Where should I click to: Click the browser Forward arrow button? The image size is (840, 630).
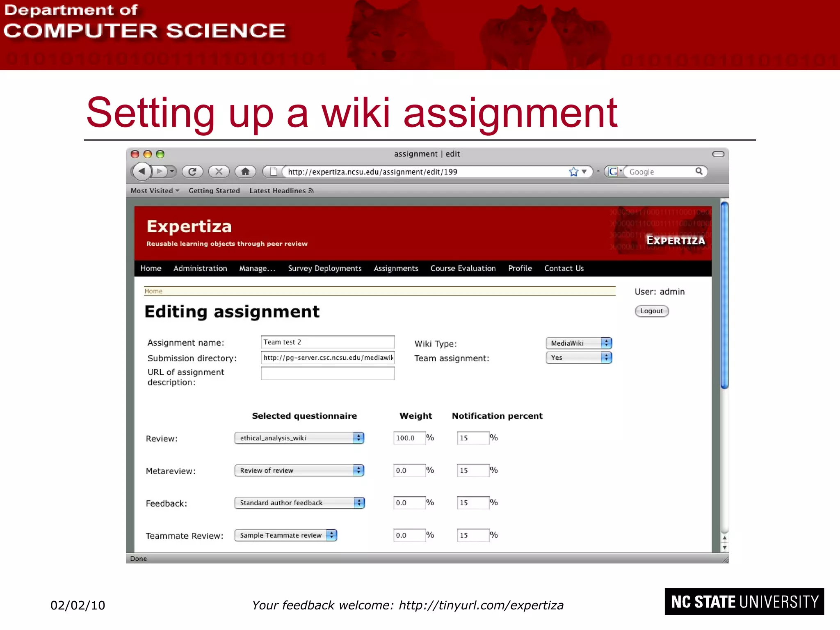pyautogui.click(x=160, y=171)
